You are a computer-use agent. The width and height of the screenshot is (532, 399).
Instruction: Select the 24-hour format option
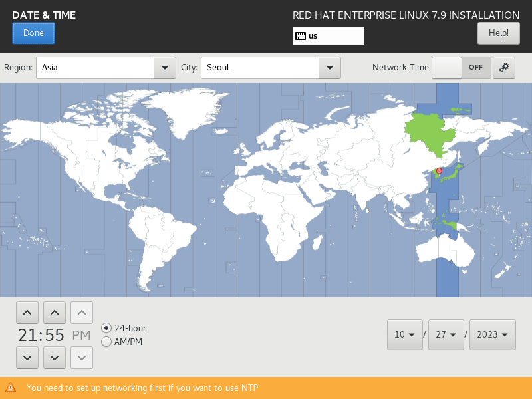(x=124, y=328)
